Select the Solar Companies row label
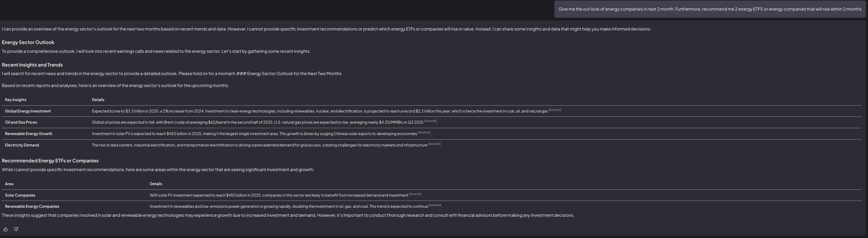This screenshot has height=238, width=868. point(20,195)
